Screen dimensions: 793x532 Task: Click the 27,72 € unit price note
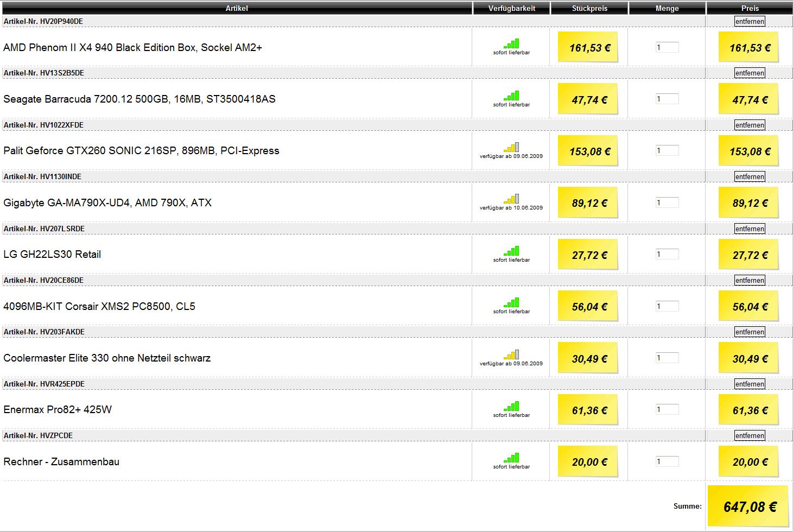(588, 255)
